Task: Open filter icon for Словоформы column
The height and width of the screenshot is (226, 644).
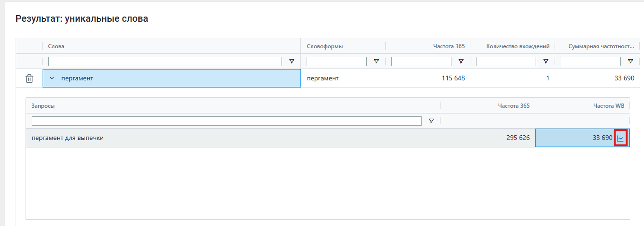Action: point(376,61)
